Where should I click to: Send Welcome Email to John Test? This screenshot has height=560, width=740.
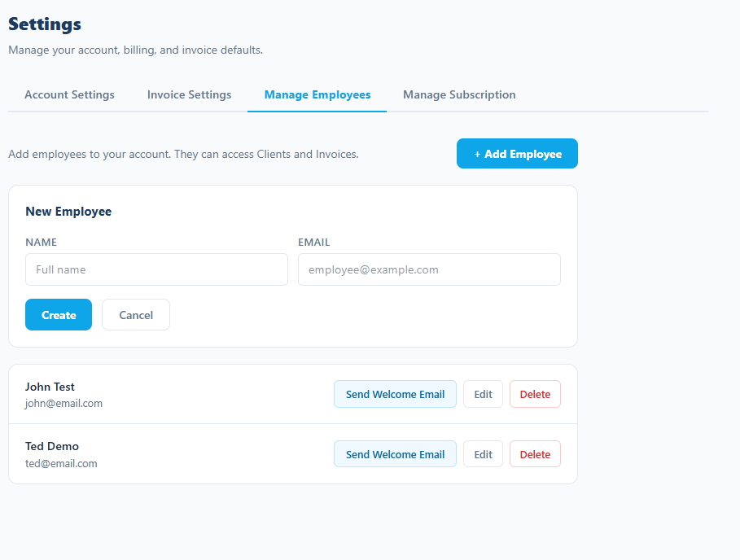click(x=395, y=394)
